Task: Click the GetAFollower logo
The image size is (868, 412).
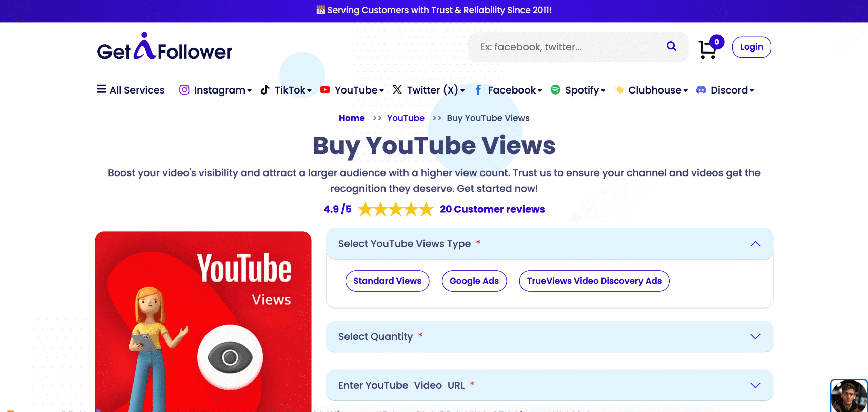Action: pyautogui.click(x=165, y=46)
